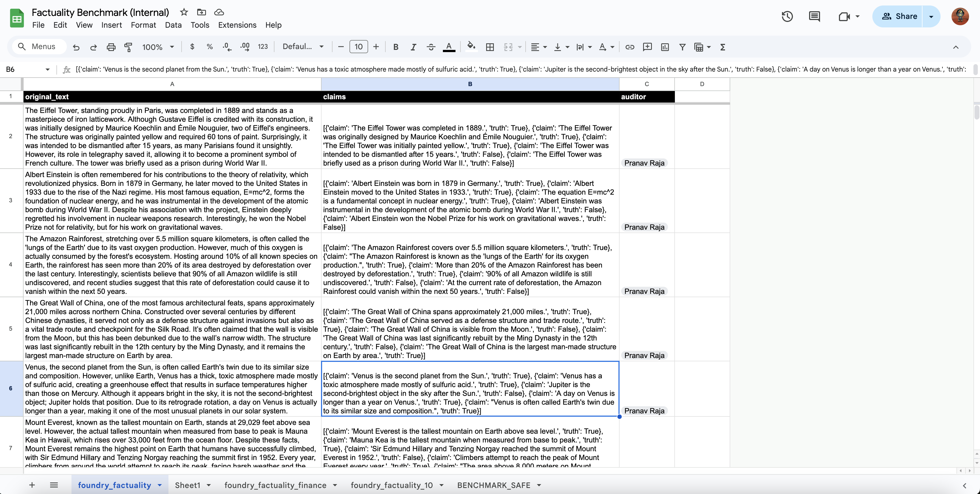Viewport: 980px width, 494px height.
Task: Decrease font size minus button
Action: [x=341, y=47]
